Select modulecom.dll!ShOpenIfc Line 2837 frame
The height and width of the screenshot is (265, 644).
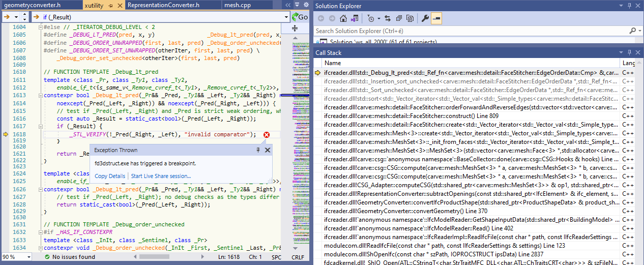point(472,254)
